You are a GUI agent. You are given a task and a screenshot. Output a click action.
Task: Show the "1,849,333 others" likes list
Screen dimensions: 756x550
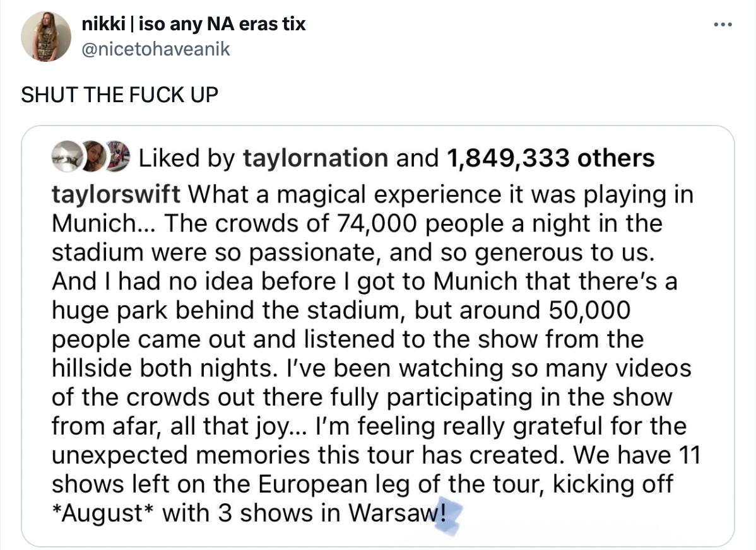550,158
